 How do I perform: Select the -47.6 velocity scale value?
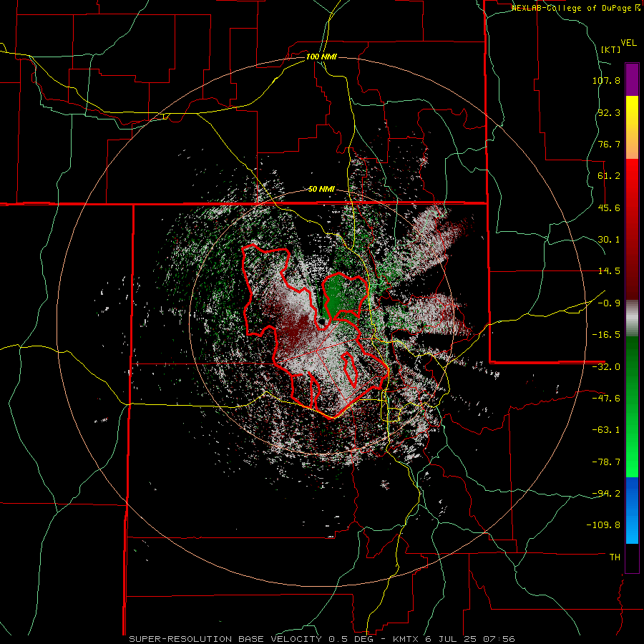(606, 399)
